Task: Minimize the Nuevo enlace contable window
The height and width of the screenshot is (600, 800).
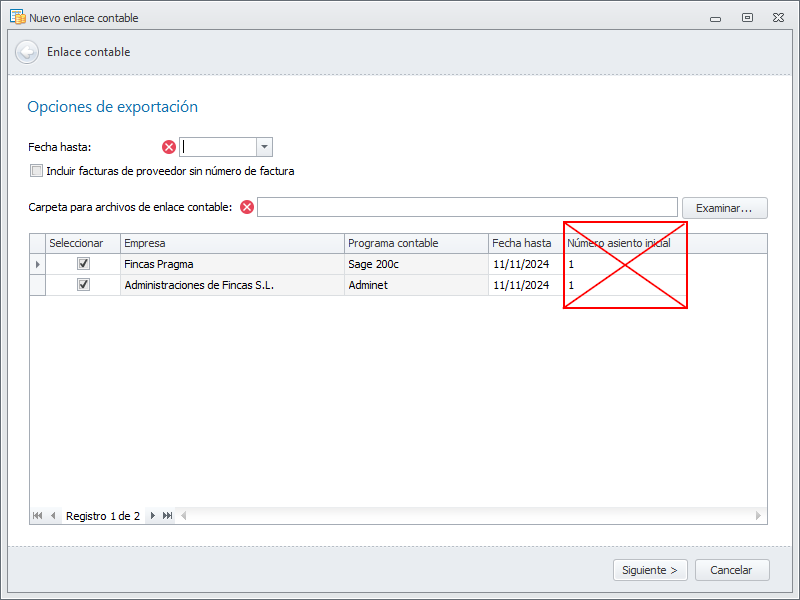Action: 715,19
